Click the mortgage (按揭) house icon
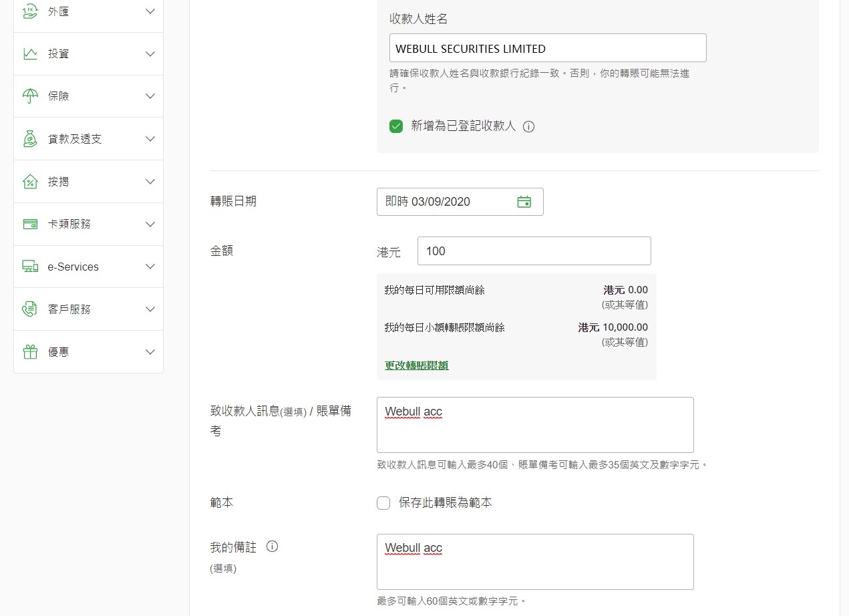The height and width of the screenshot is (616, 849). click(x=30, y=182)
